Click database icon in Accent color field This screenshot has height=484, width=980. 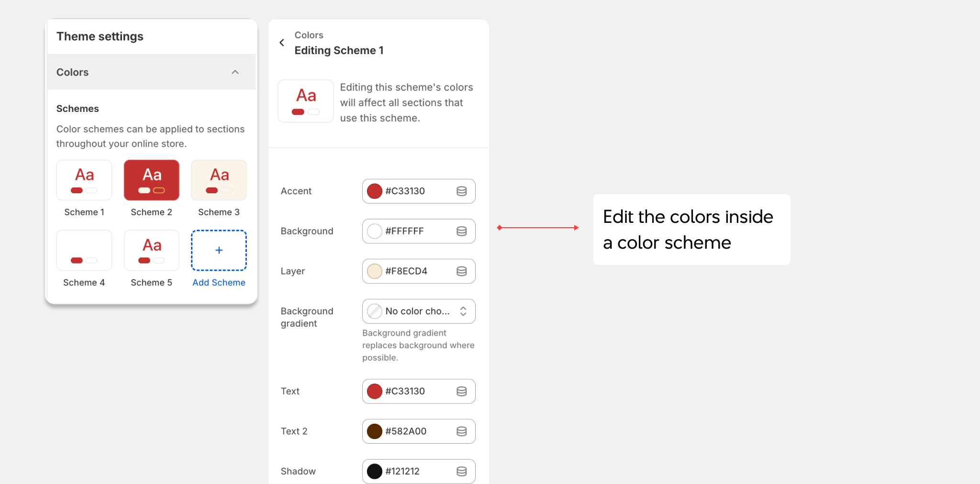(461, 191)
